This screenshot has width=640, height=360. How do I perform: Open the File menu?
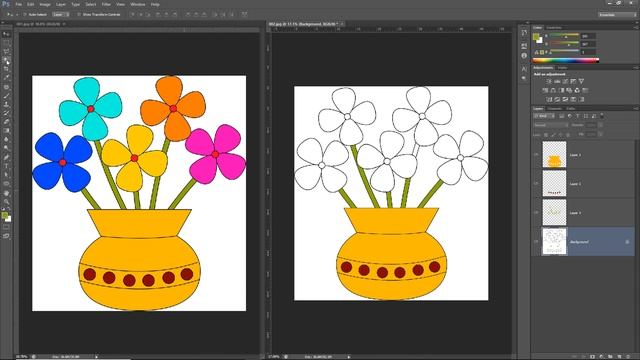[18, 4]
